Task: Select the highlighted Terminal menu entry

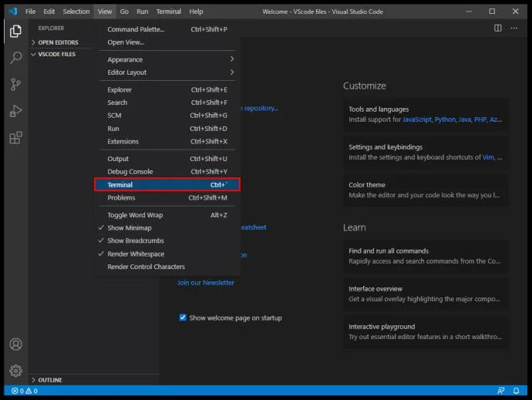Action: point(167,184)
